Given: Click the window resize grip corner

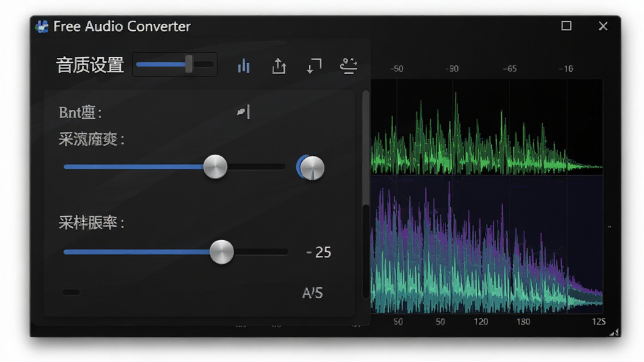Looking at the screenshot, I should point(614,332).
